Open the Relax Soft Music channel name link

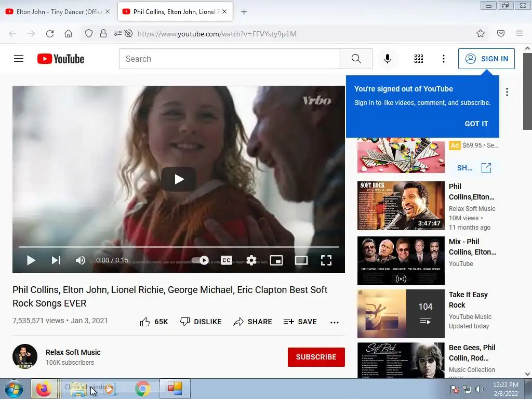coord(73,352)
